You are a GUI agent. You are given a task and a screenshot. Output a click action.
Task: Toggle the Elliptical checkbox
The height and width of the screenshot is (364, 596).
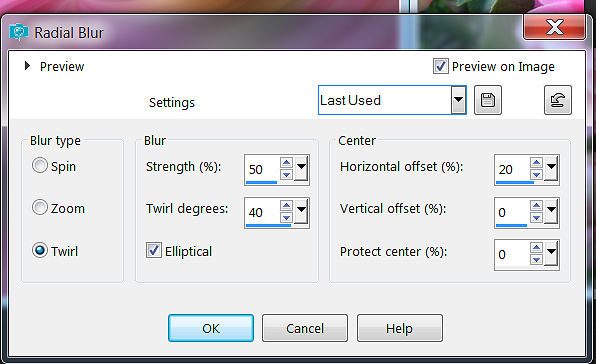(154, 250)
